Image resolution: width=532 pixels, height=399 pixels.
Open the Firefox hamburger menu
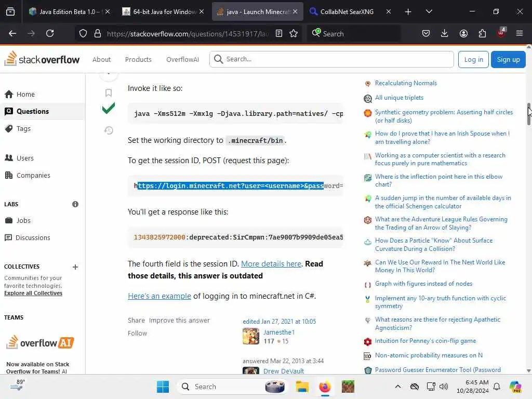point(520,33)
